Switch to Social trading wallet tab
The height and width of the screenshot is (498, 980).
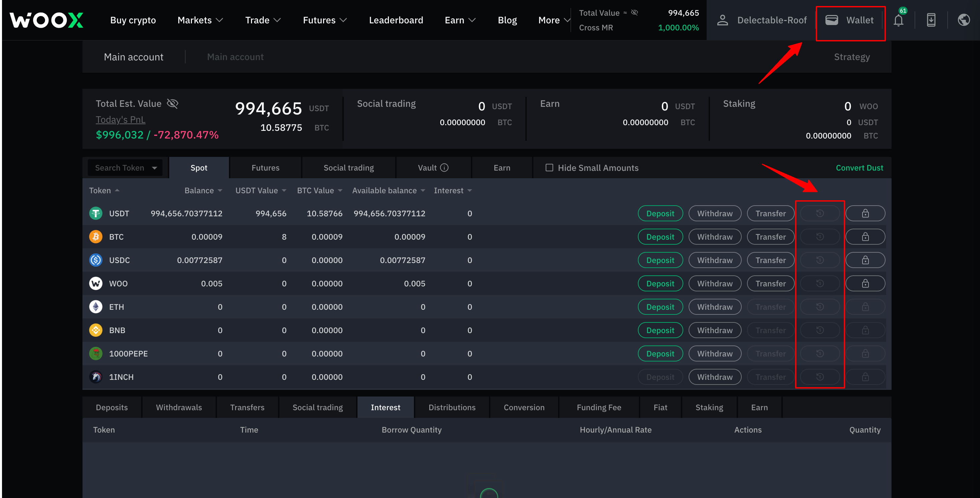[x=348, y=168]
